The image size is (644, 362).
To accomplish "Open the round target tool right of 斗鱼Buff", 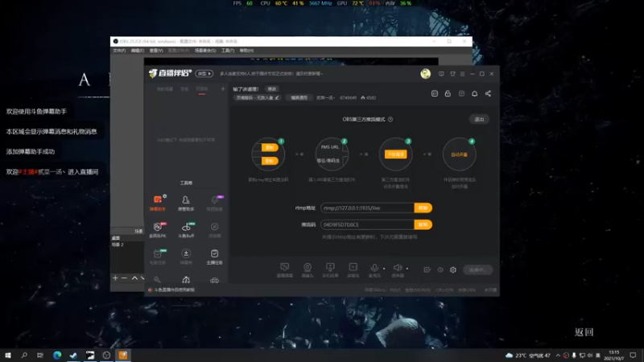I will [214, 230].
